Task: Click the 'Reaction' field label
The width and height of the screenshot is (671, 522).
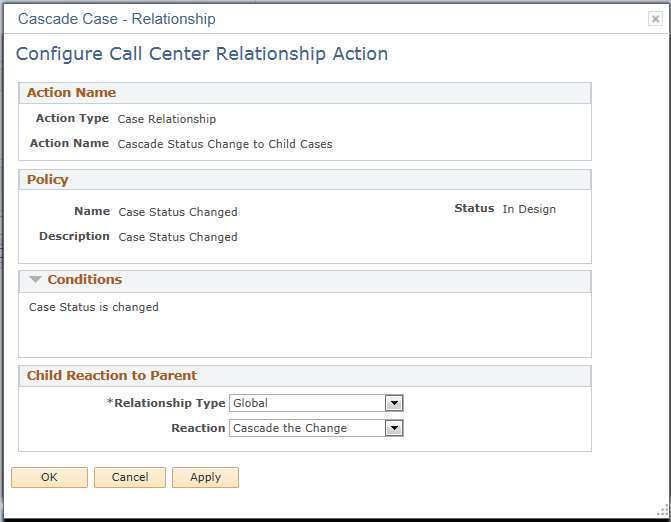Action: tap(198, 428)
